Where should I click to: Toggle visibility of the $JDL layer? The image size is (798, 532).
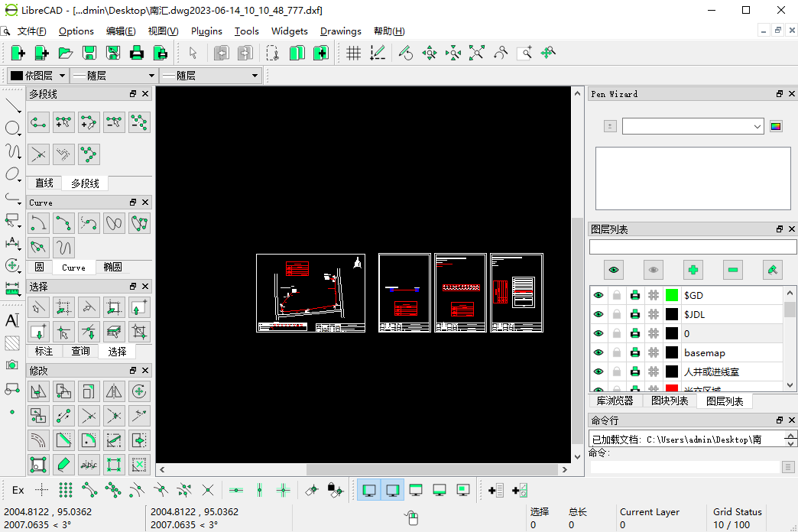(598, 315)
